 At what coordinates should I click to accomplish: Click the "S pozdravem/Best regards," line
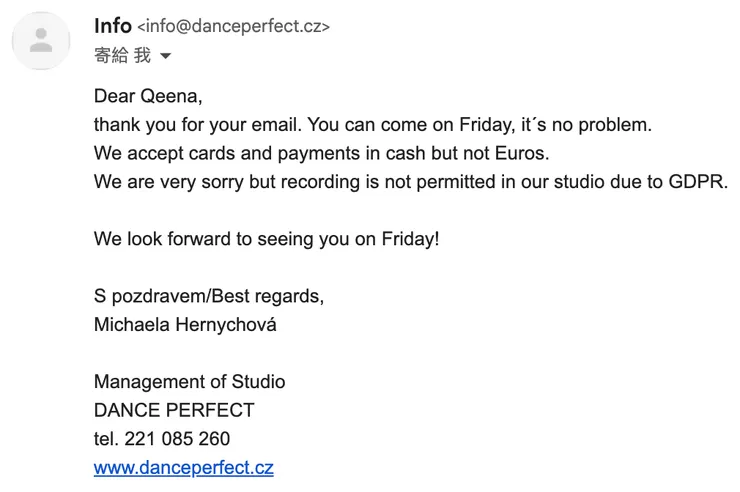[209, 297]
